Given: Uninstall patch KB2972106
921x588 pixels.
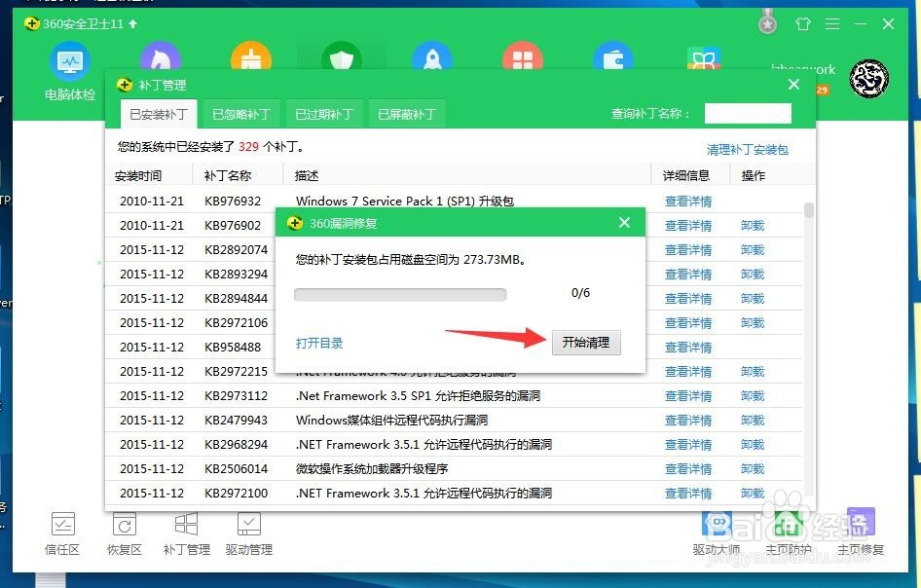Looking at the screenshot, I should 753,323.
